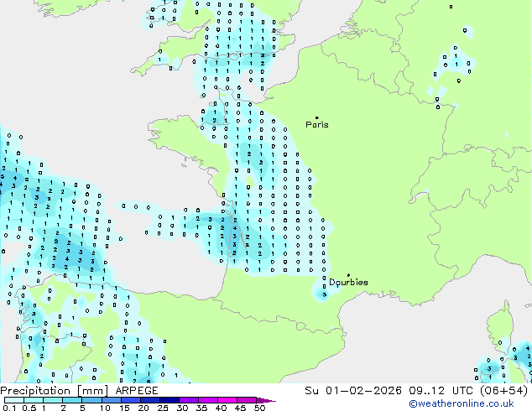This screenshot has height=411, width=532.
Task: Click the "(06+54)" forecast offset text
Action: (503, 391)
